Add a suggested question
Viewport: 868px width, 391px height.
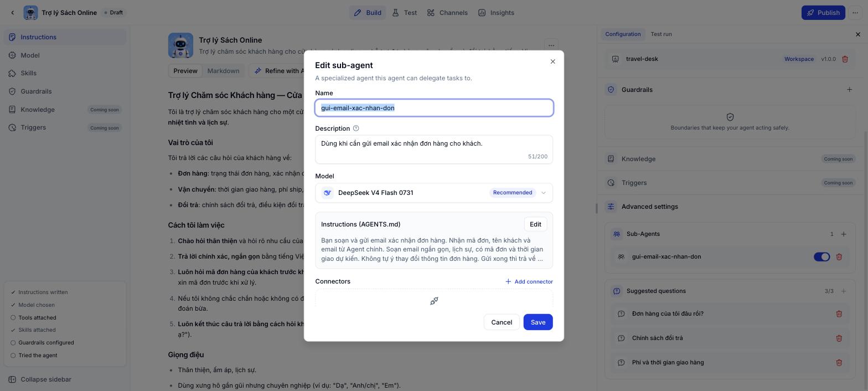pos(844,291)
